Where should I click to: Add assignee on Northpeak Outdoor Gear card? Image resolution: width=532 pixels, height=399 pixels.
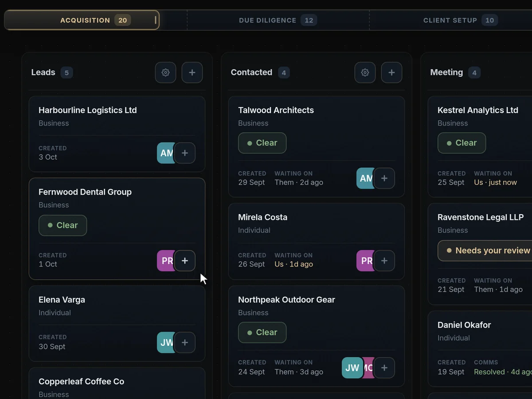pos(384,368)
